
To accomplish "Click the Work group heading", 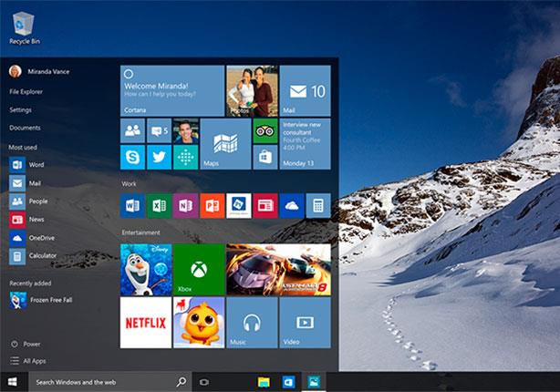I will point(129,184).
